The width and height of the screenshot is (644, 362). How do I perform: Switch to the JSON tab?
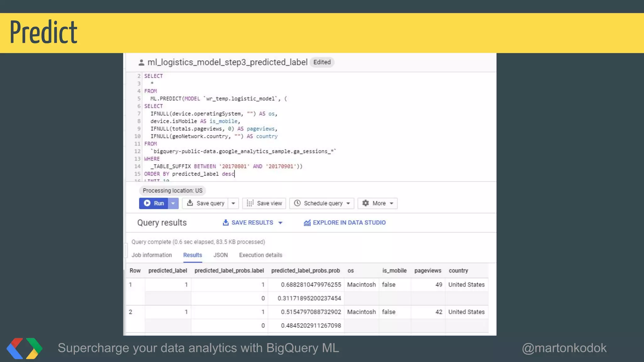point(220,255)
